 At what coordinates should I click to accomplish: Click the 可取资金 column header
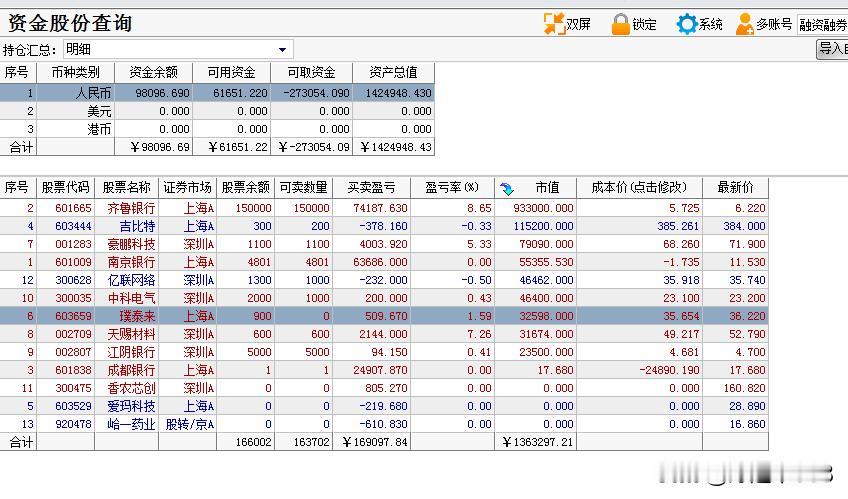point(312,72)
